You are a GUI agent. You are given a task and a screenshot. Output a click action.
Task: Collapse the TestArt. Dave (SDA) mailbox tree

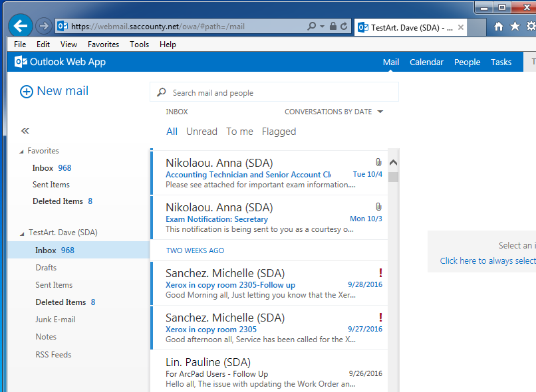point(22,234)
